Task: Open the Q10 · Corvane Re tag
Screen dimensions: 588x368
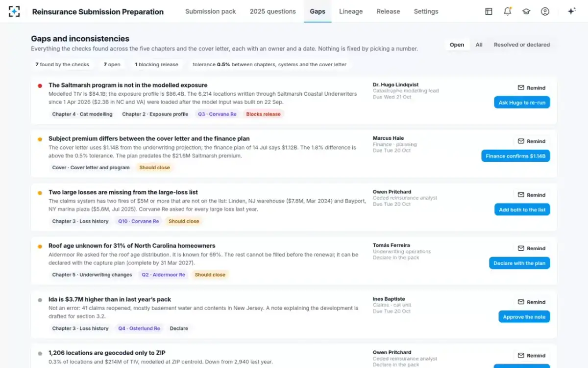Action: (139, 221)
